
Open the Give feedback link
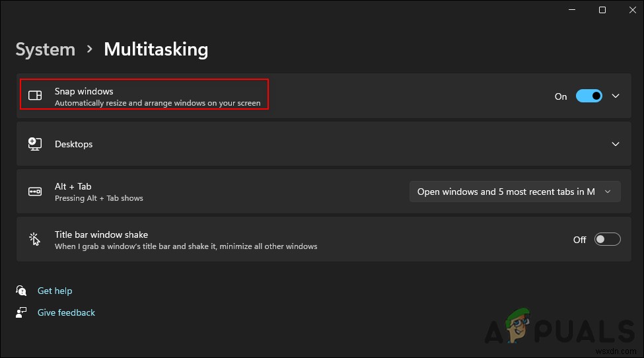(66, 312)
